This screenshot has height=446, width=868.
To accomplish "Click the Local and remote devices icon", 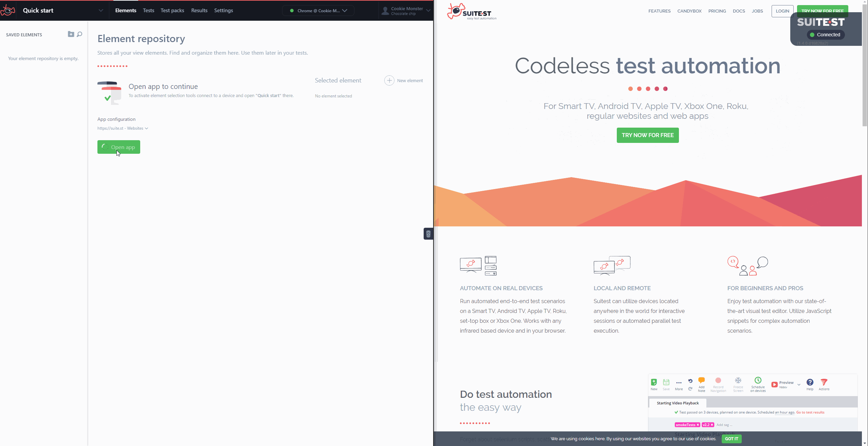I will point(612,265).
